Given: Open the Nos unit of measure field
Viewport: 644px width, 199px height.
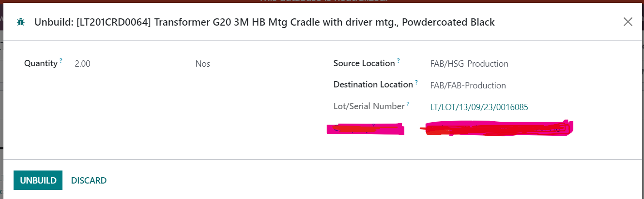Looking at the screenshot, I should [x=203, y=64].
